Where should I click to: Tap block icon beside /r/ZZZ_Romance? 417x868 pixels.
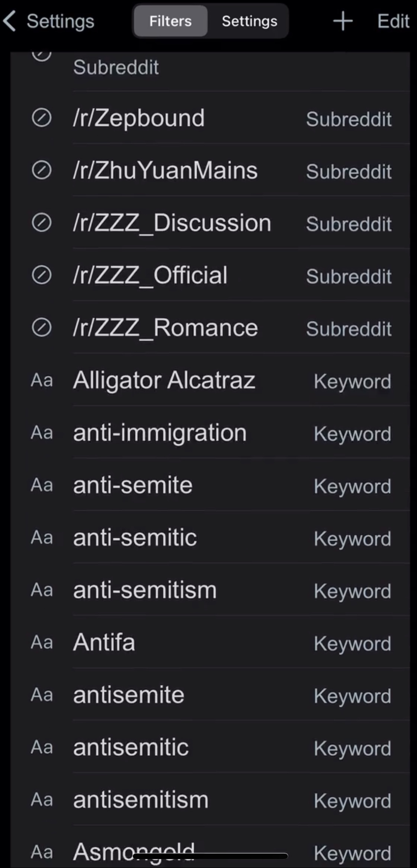(x=41, y=328)
